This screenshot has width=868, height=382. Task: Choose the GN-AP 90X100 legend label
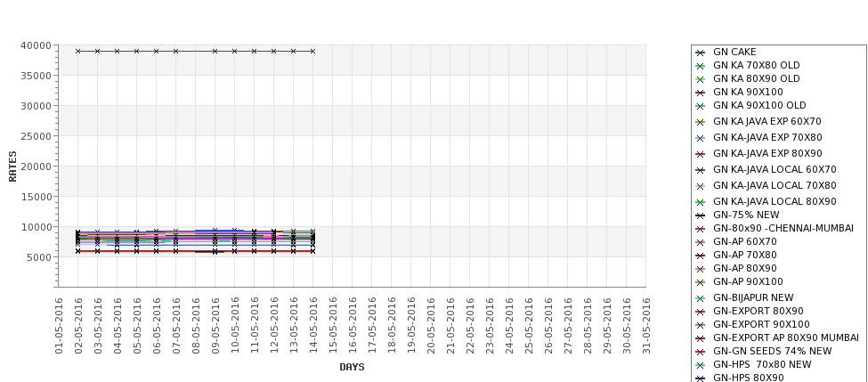tap(748, 281)
